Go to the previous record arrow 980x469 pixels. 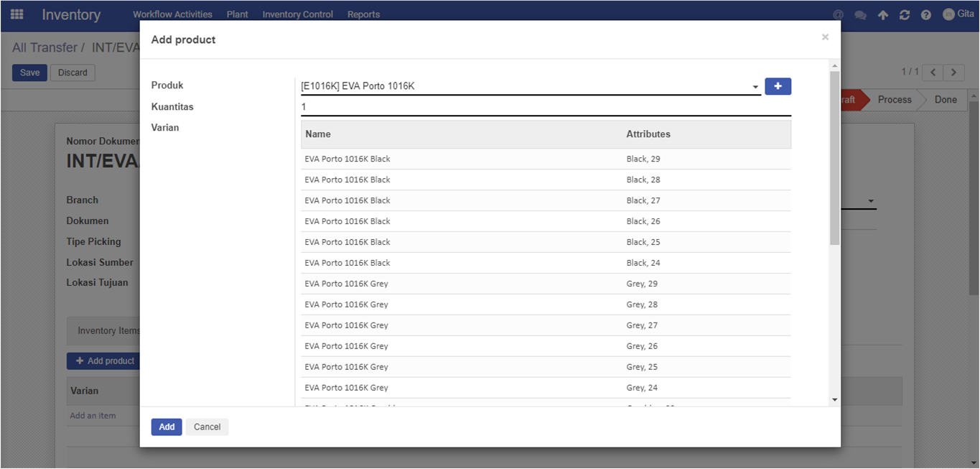click(x=933, y=72)
